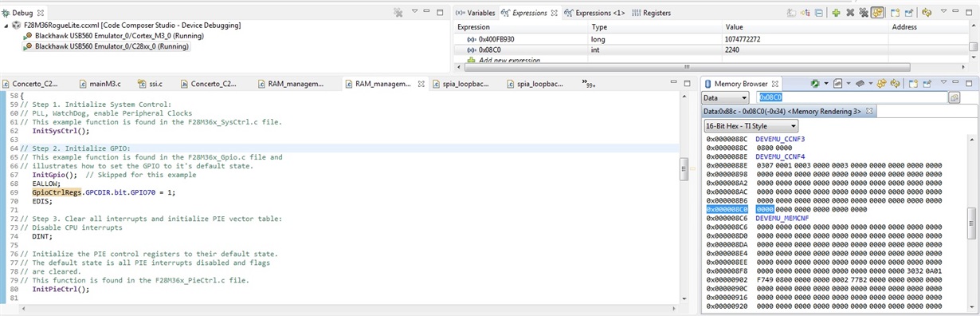Click the Value column header
980x316 pixels.
pyautogui.click(x=805, y=27)
